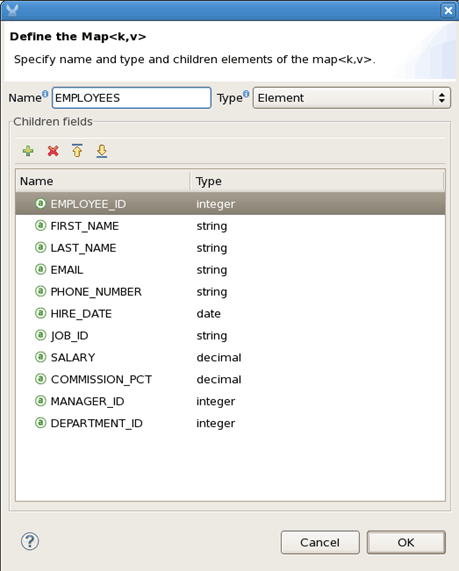Screen dimensions: 459x571
Task: Move the field down with the down arrow icon
Action: tap(102, 151)
